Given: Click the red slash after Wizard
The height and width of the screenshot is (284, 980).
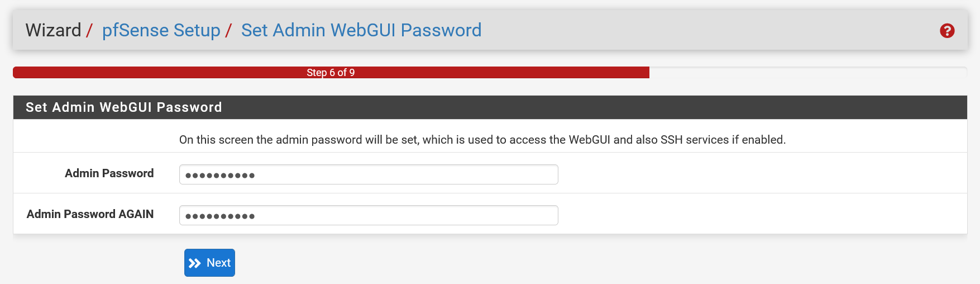Looking at the screenshot, I should (x=89, y=30).
